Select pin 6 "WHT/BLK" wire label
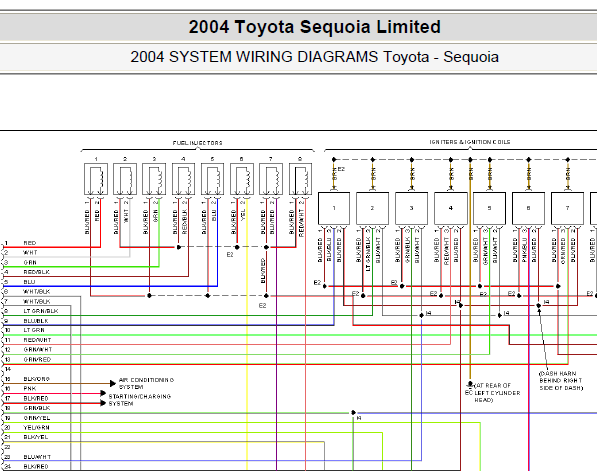The height and width of the screenshot is (471, 597). point(37,292)
